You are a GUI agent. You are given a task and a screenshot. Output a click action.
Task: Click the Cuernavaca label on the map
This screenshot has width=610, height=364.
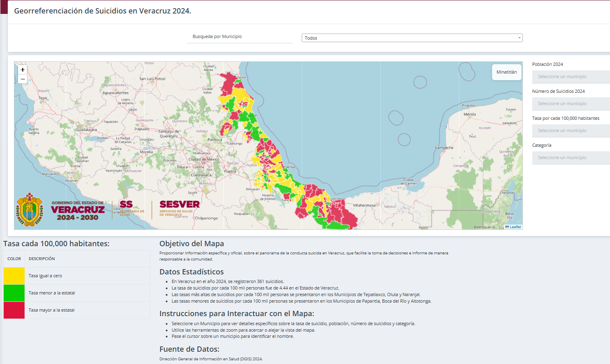[x=201, y=175]
